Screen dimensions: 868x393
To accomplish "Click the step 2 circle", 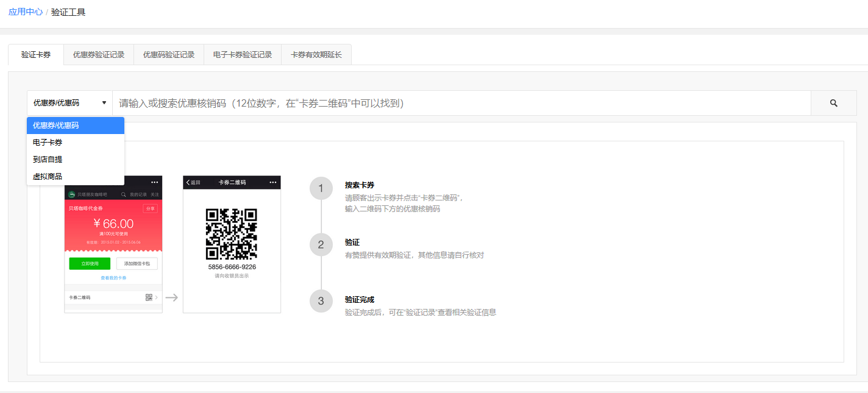I will click(321, 245).
